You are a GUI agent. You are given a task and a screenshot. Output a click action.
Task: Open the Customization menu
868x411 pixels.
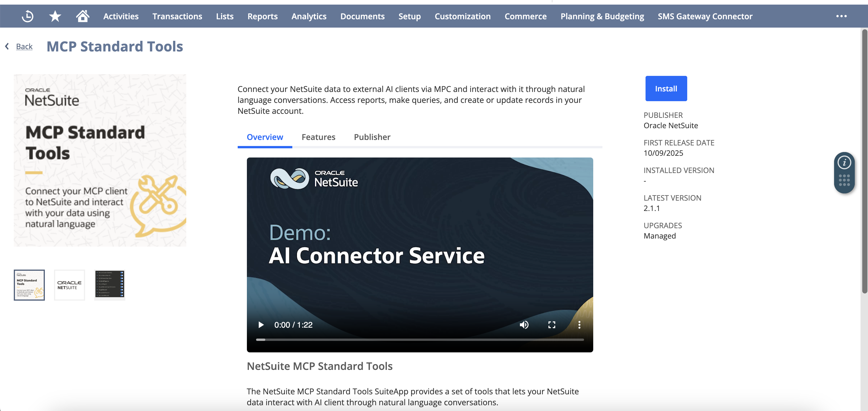(462, 16)
